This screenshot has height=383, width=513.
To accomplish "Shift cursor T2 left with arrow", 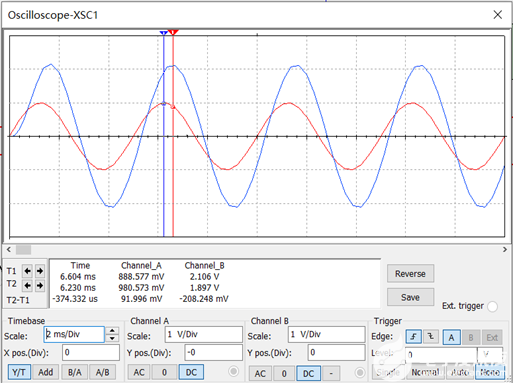I will coord(27,285).
